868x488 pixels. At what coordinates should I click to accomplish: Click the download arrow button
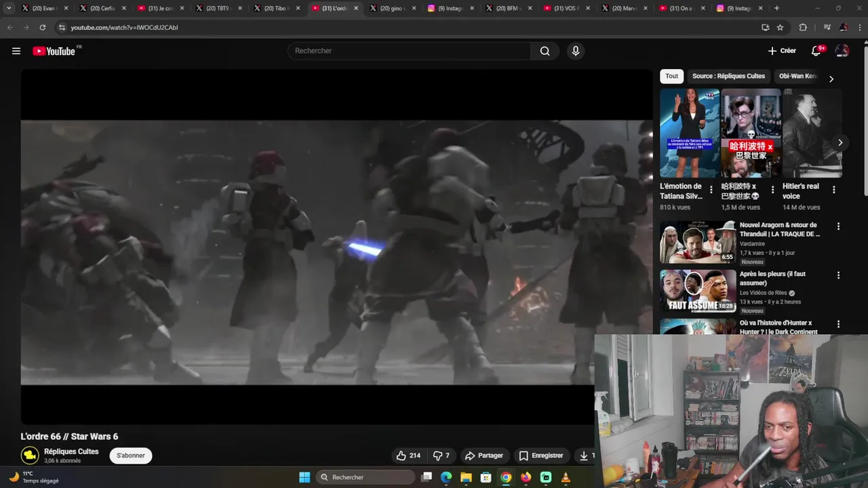coord(584,455)
